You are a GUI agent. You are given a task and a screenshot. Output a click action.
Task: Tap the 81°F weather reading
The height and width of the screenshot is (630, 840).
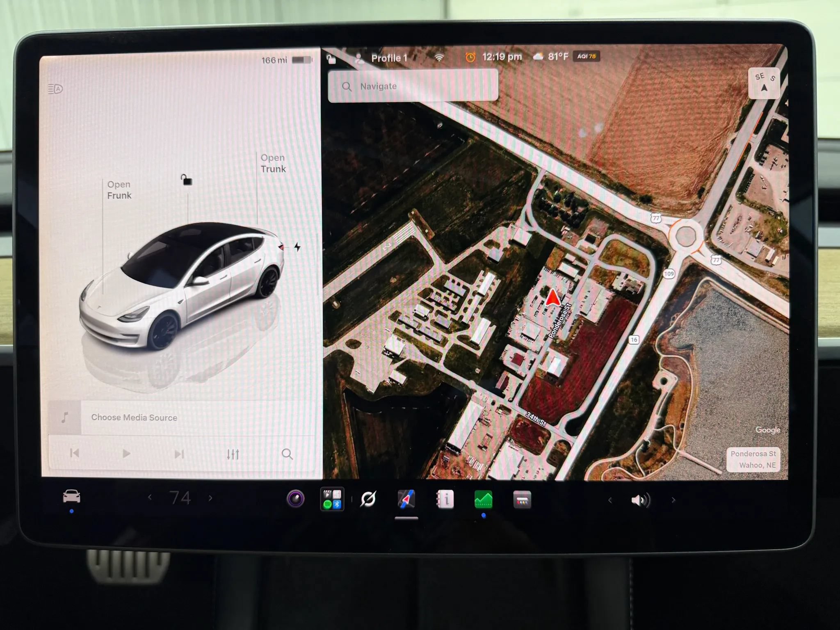[x=558, y=57]
